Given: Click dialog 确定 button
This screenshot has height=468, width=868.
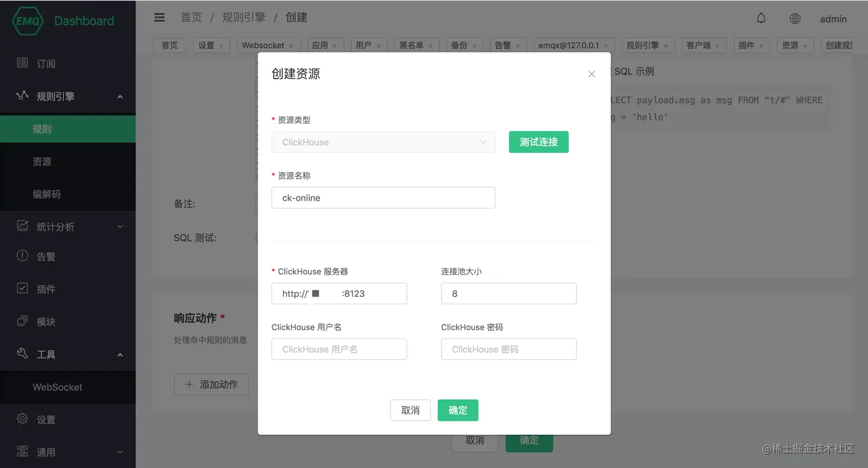Looking at the screenshot, I should (458, 410).
